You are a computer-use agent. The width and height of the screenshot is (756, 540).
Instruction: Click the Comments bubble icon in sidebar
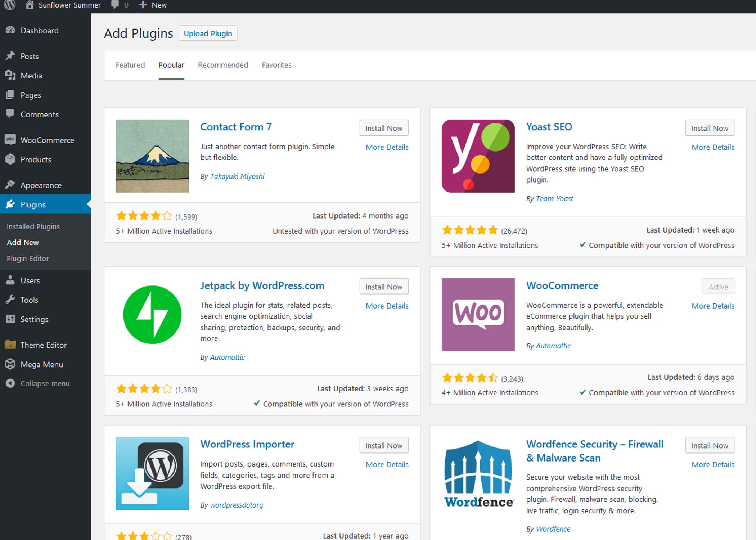tap(10, 114)
